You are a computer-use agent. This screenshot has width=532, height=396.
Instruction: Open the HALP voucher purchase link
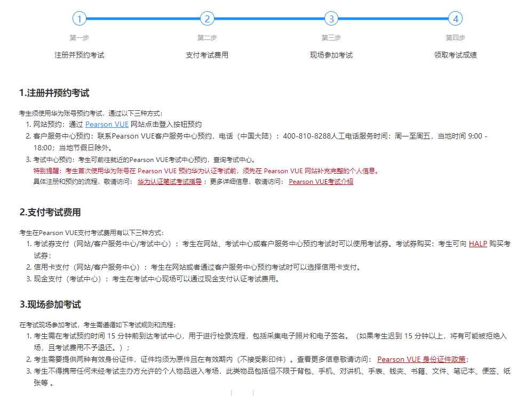click(x=478, y=244)
